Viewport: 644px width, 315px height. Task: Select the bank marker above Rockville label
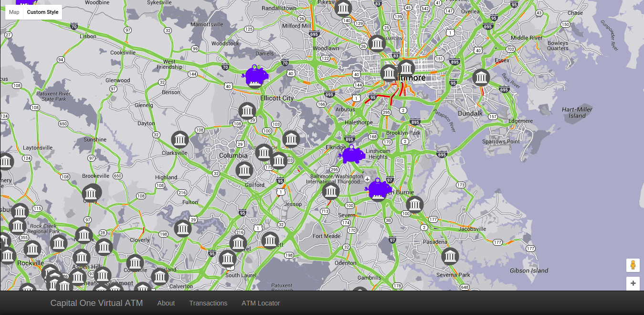[x=32, y=249]
